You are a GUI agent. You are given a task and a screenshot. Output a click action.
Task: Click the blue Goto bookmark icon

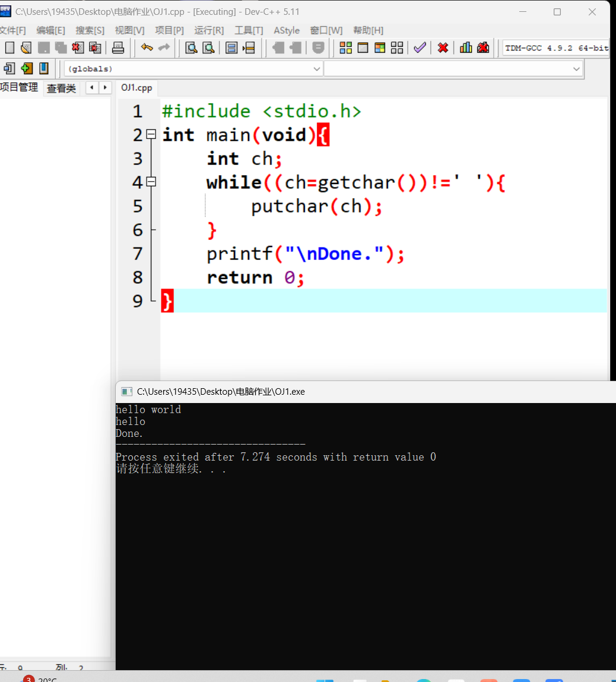coord(43,68)
